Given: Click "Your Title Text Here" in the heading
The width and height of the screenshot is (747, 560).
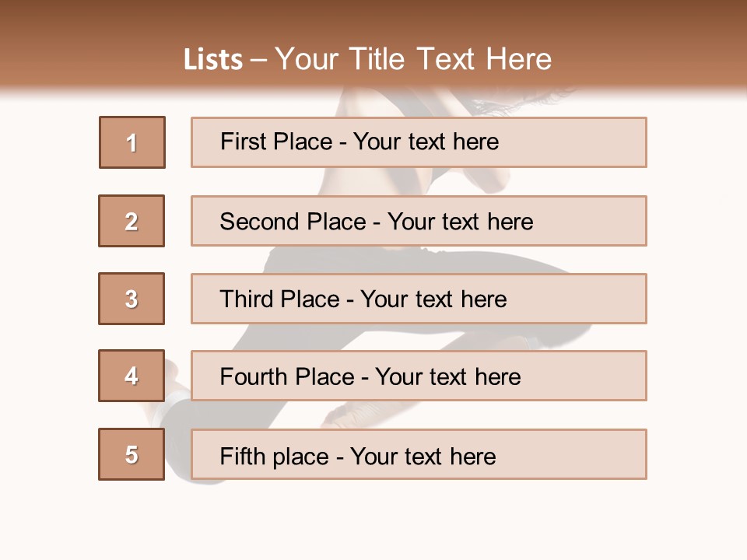Looking at the screenshot, I should coord(413,59).
